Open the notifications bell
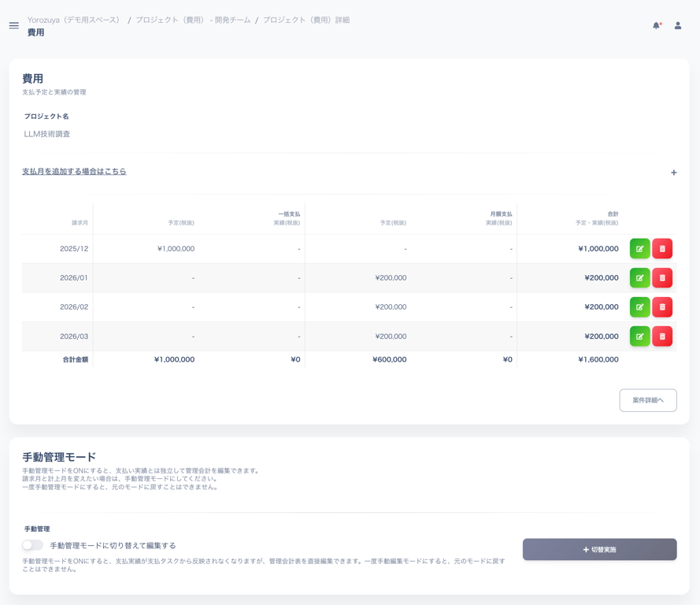Viewport: 700px width, 605px height. [656, 25]
